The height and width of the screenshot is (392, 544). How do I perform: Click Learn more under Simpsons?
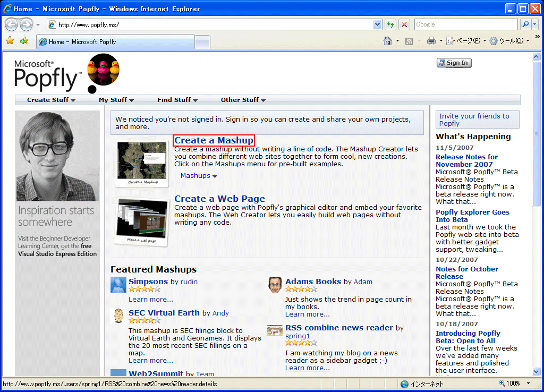pyautogui.click(x=150, y=300)
